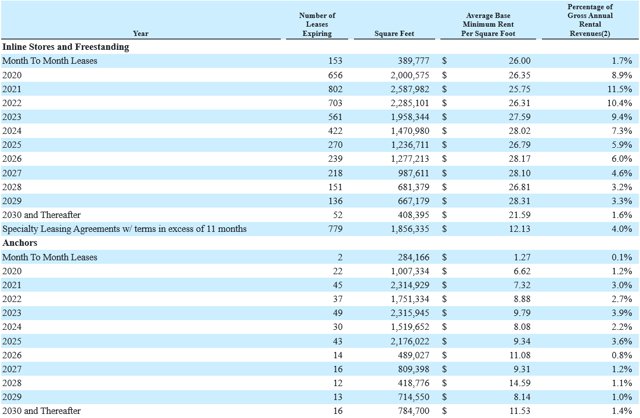The height and width of the screenshot is (418, 640).
Task: Click the leases value 218
Action: [x=335, y=173]
